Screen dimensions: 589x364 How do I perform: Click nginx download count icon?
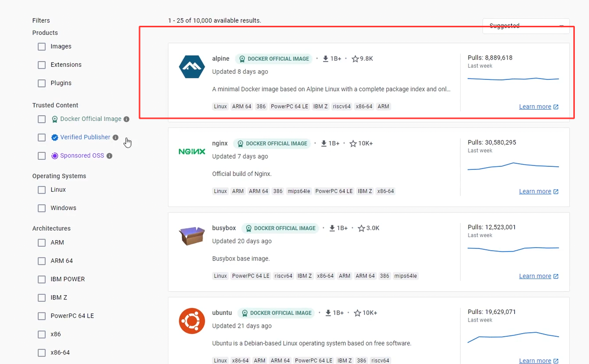pyautogui.click(x=324, y=144)
